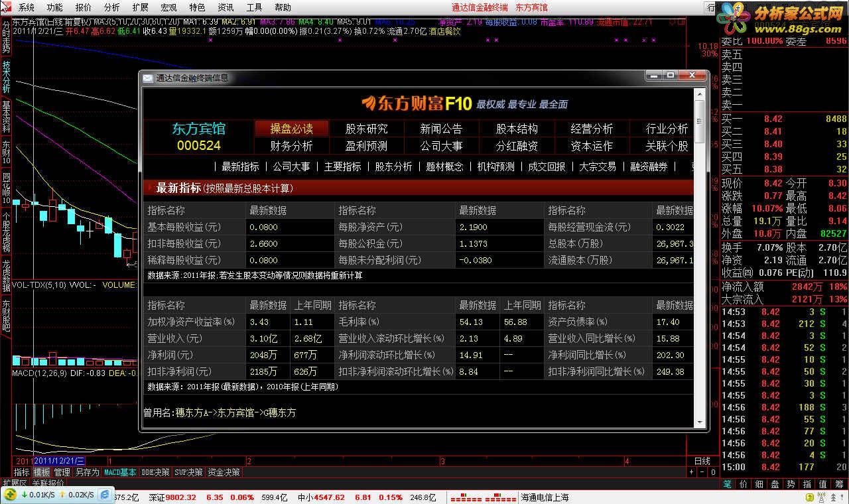Select the 细 tab in quote panel
This screenshot has height=504, width=849.
tap(759, 484)
